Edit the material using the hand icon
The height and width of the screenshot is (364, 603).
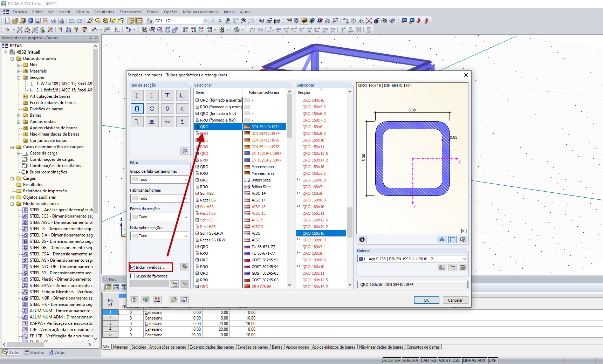pos(463,268)
